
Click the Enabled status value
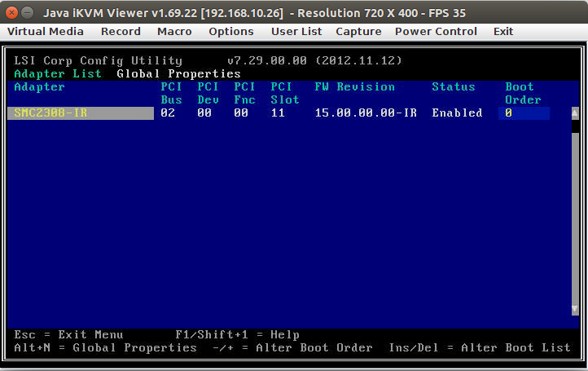tap(457, 113)
